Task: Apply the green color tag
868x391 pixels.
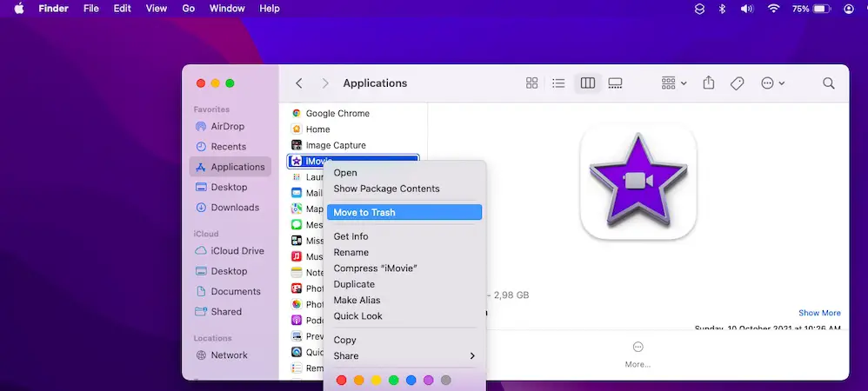Action: (x=393, y=380)
